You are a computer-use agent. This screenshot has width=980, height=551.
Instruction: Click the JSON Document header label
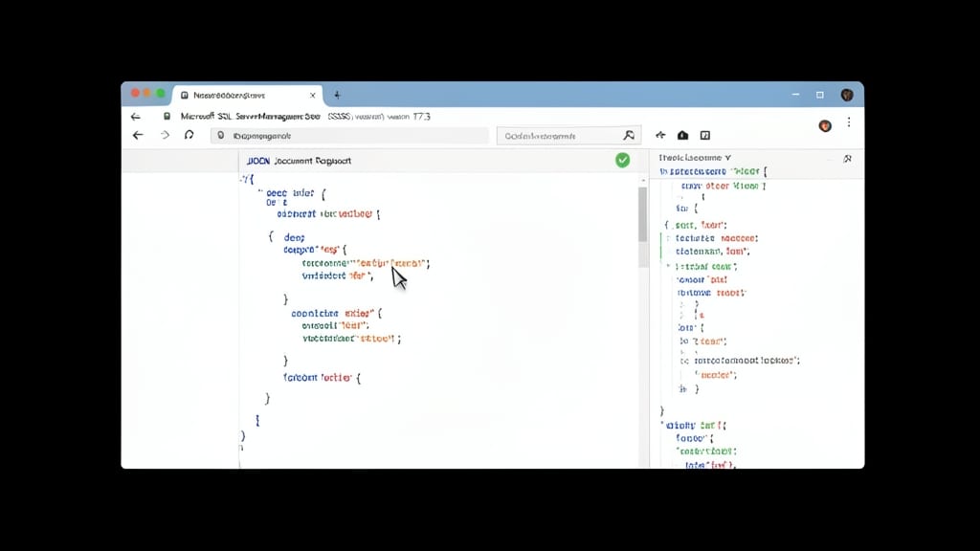pos(299,161)
